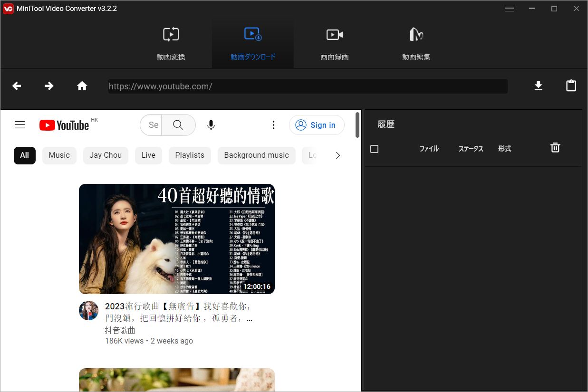Start voice search with microphone icon
The width and height of the screenshot is (588, 392).
[x=211, y=125]
